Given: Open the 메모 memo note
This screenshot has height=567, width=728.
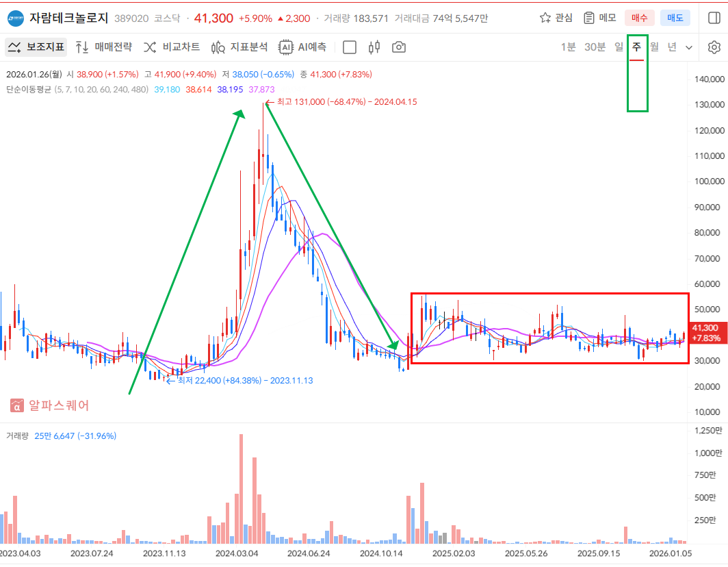Looking at the screenshot, I should 599,18.
